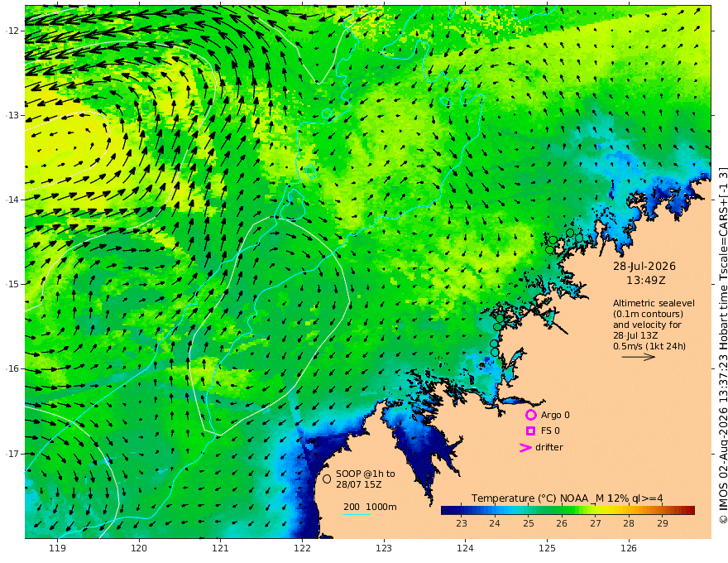
Task: Click longitude axis label 119
Action: coord(58,548)
